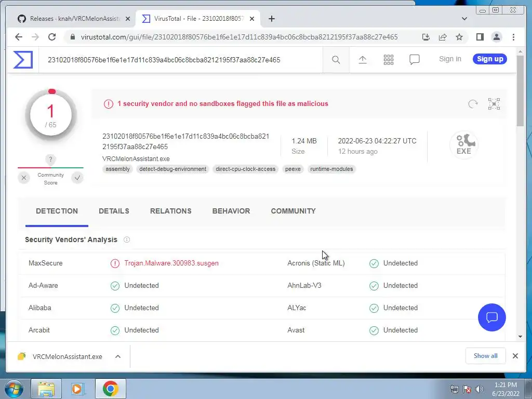Open the VirusTotal logo home link

23,60
